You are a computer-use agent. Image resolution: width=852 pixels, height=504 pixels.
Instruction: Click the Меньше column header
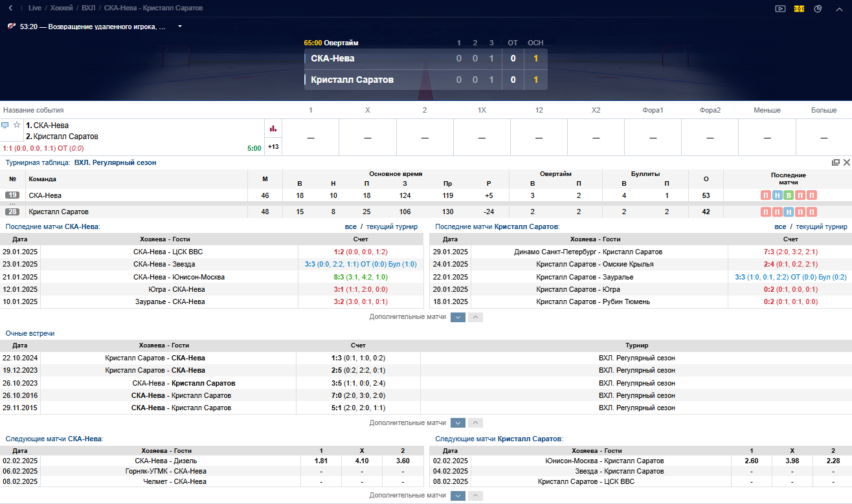pos(767,110)
